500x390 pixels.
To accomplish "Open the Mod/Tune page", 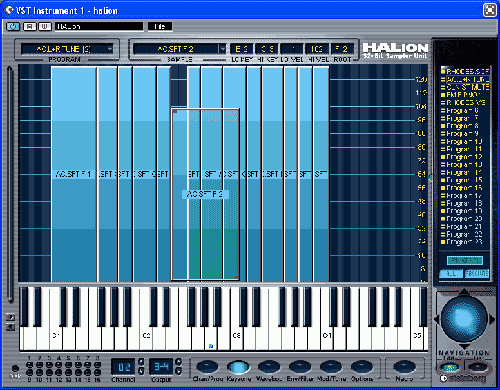I will pyautogui.click(x=331, y=367).
